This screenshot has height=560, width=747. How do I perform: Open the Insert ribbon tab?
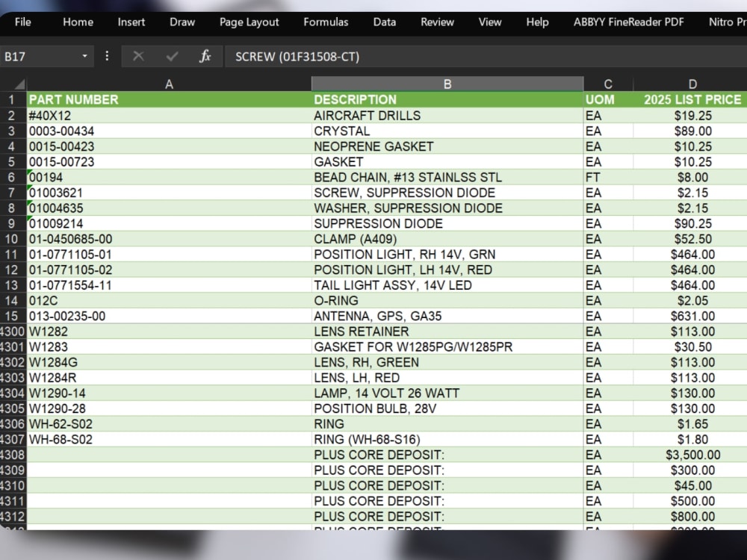tap(131, 22)
